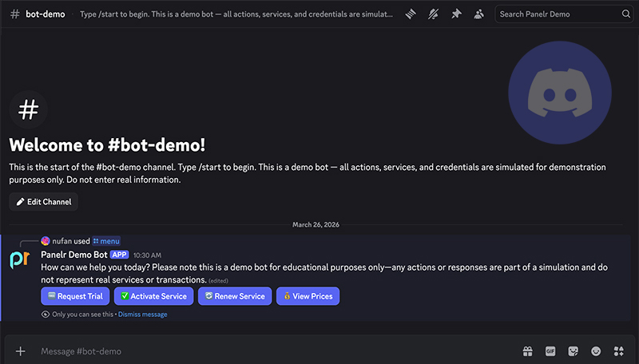Show pinned messages pin icon
Image resolution: width=639 pixels, height=364 pixels.
tap(456, 14)
